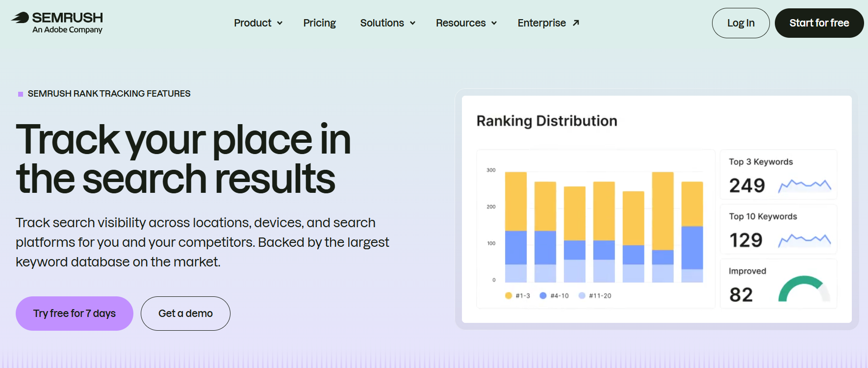Go to the Pricing page
Image resolution: width=868 pixels, height=368 pixels.
pyautogui.click(x=320, y=23)
